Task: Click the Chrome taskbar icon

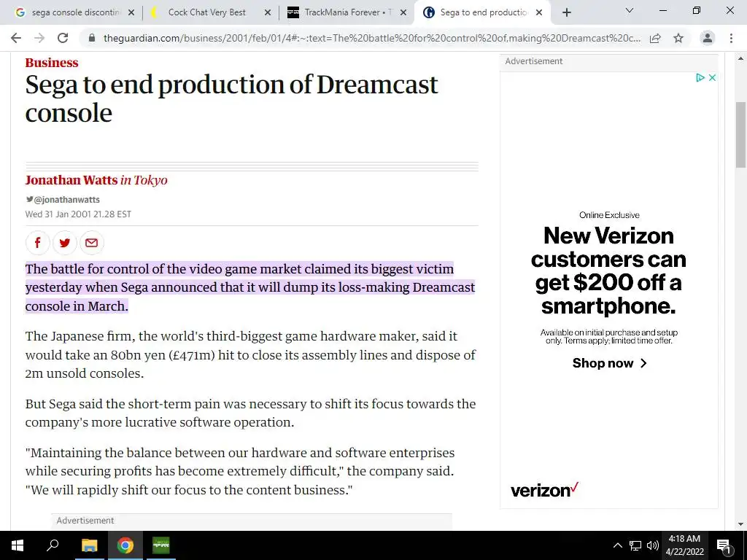Action: 125,545
